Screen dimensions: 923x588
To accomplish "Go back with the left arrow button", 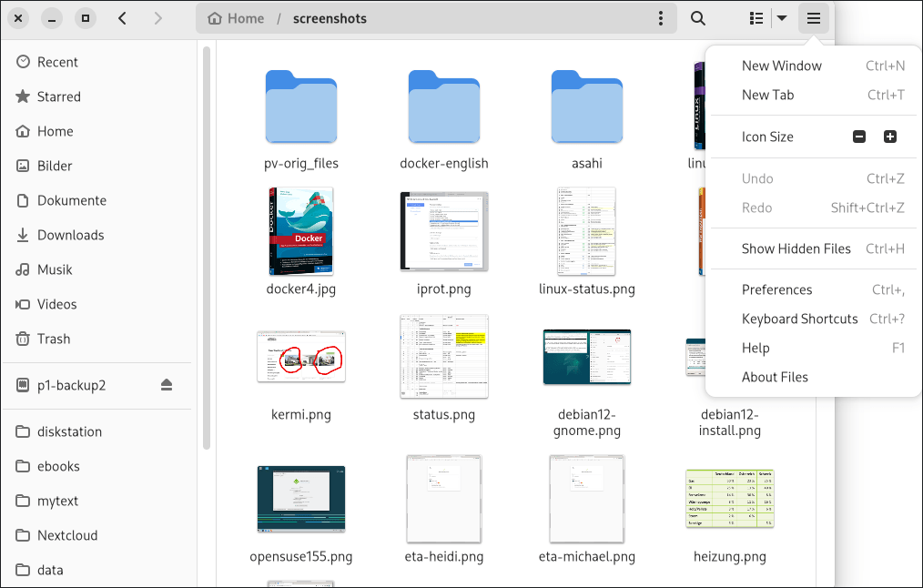I will pos(123,18).
